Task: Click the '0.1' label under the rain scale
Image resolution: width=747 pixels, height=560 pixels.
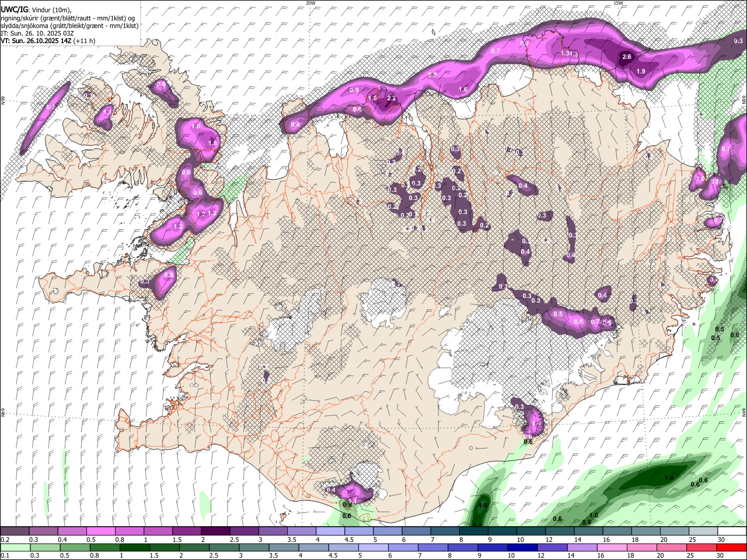Action: point(5,556)
